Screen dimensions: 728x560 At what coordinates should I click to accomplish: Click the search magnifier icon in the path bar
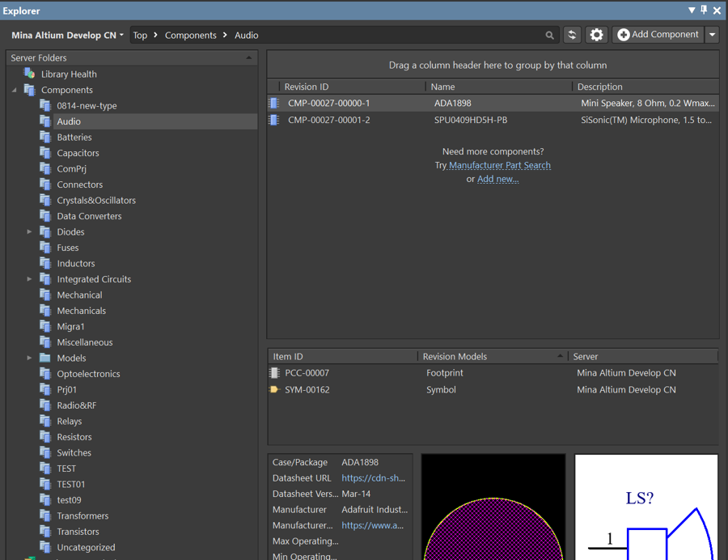[x=550, y=36]
